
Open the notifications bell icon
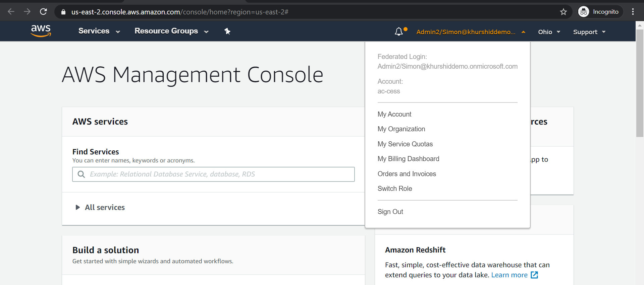(399, 32)
